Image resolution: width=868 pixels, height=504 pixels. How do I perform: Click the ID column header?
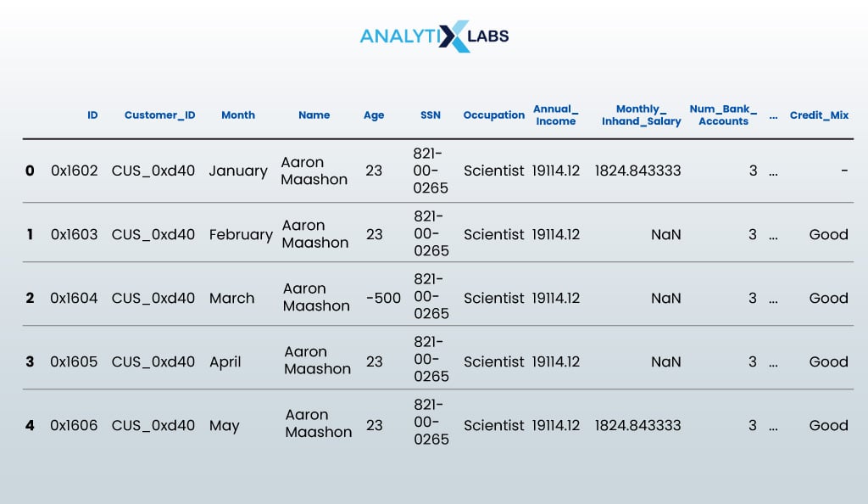pos(92,115)
